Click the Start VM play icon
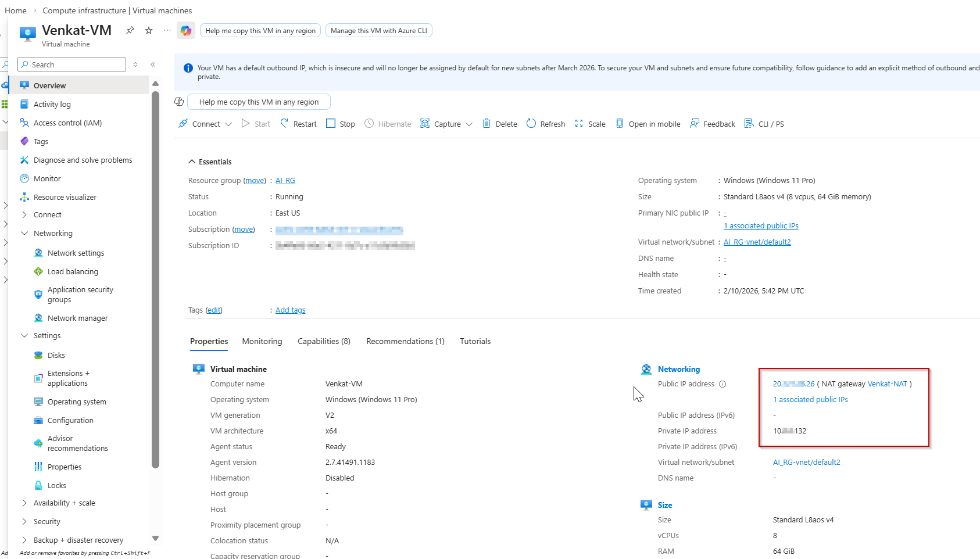 coord(246,123)
